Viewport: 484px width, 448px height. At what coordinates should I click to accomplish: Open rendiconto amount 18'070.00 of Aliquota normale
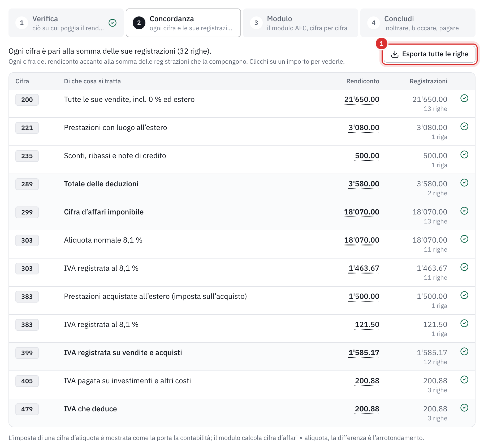(361, 240)
